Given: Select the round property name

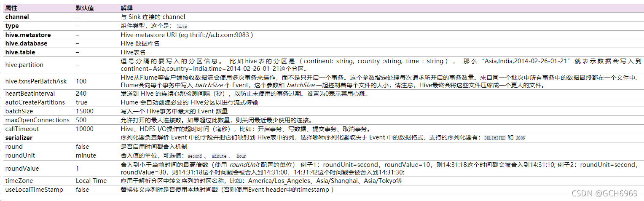Looking at the screenshot, I should [x=14, y=147].
